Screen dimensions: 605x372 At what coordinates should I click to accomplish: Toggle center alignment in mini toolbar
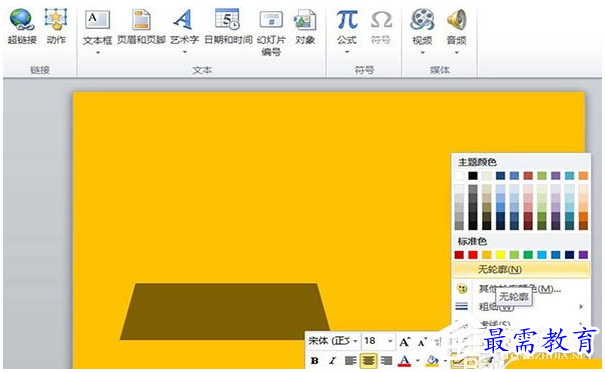point(368,361)
